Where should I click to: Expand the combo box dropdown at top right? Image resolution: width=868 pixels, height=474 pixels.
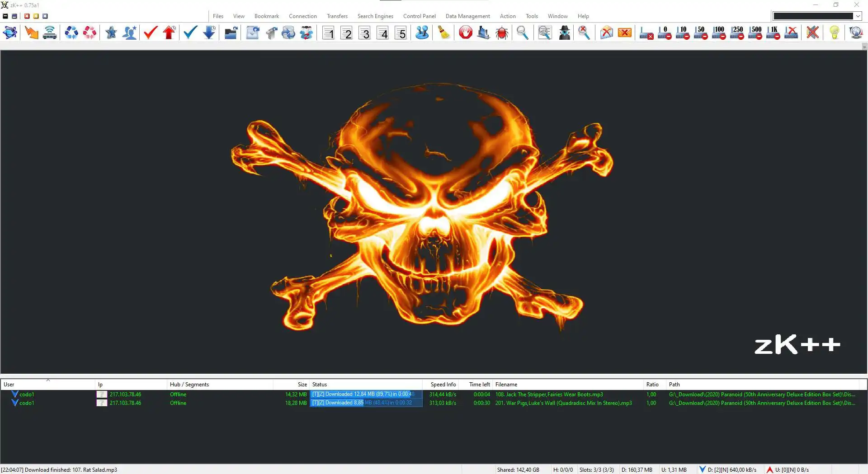click(x=858, y=16)
